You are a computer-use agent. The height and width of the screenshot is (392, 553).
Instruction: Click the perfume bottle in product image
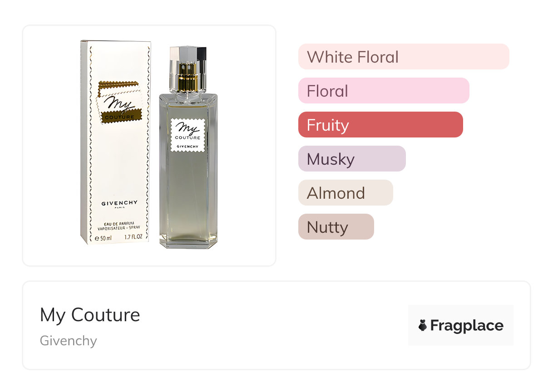[188, 147]
